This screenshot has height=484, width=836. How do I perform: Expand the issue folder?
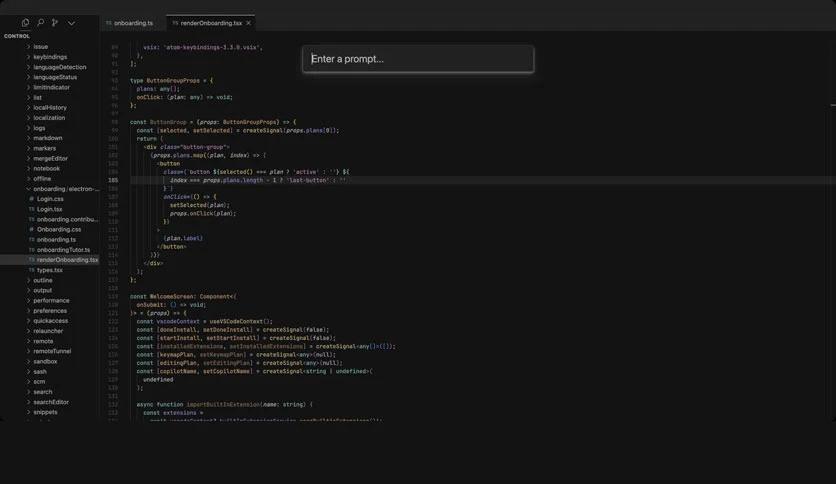pos(41,47)
